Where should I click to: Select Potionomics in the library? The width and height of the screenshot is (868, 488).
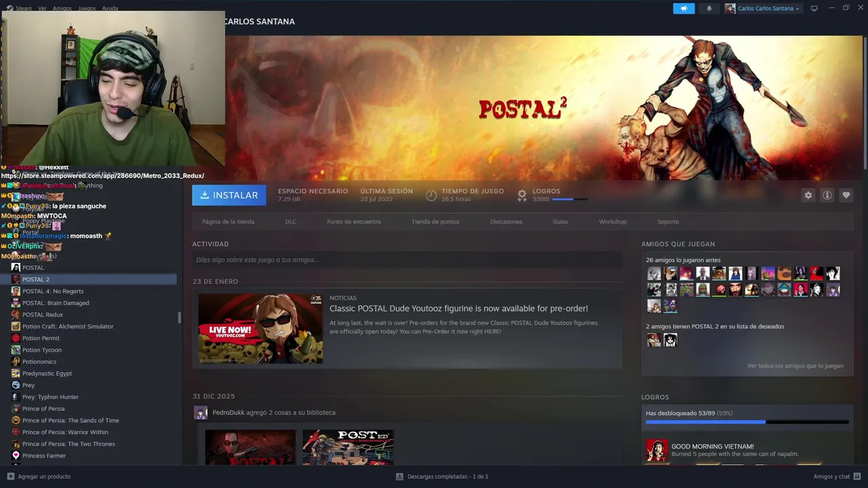click(x=39, y=362)
